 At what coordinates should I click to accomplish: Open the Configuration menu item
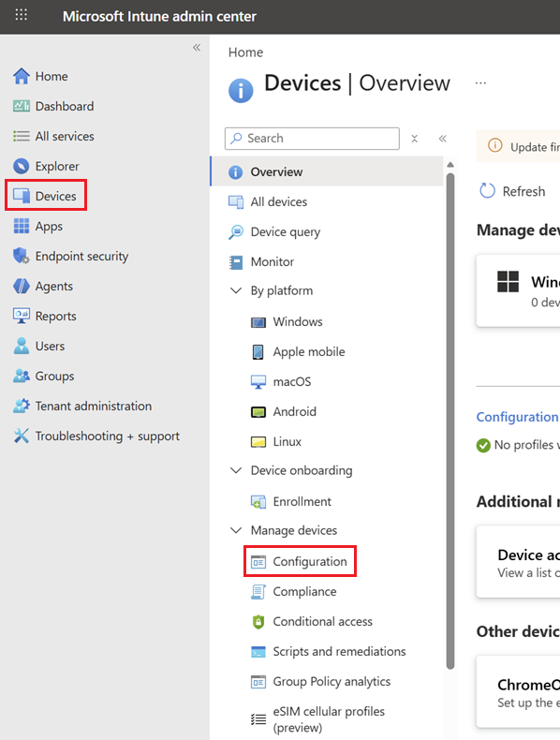click(300, 562)
